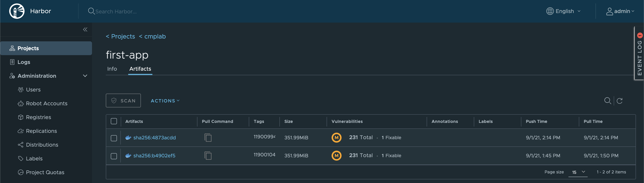644x183 pixels.
Task: Click the Labels tag icon
Action: 21,158
